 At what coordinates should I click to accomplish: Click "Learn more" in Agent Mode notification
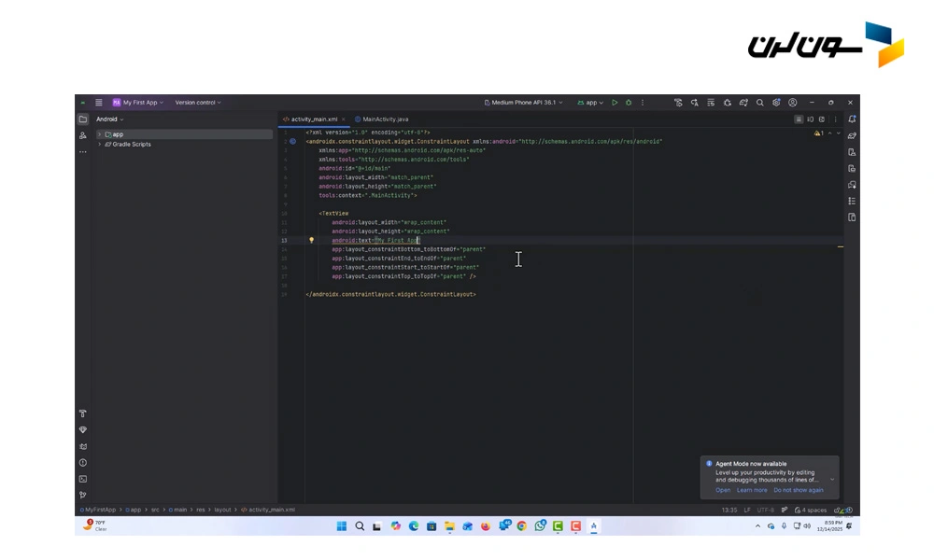pos(752,490)
